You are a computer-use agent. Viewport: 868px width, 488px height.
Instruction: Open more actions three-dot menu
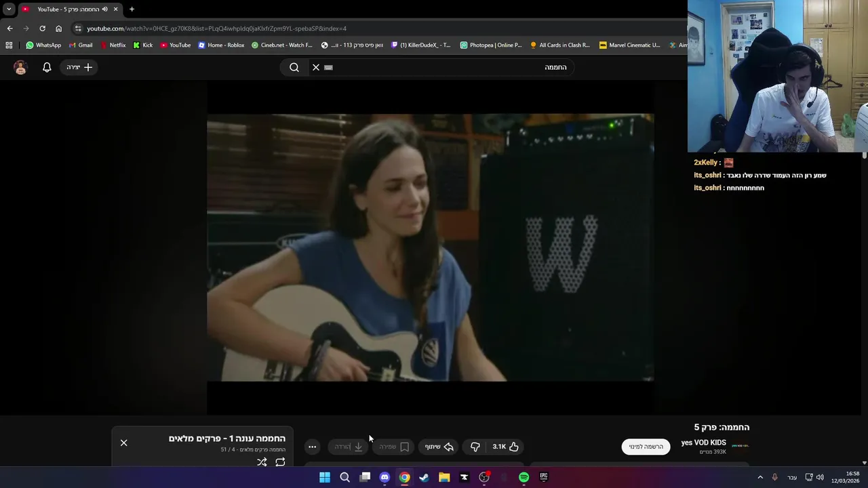coord(312,447)
